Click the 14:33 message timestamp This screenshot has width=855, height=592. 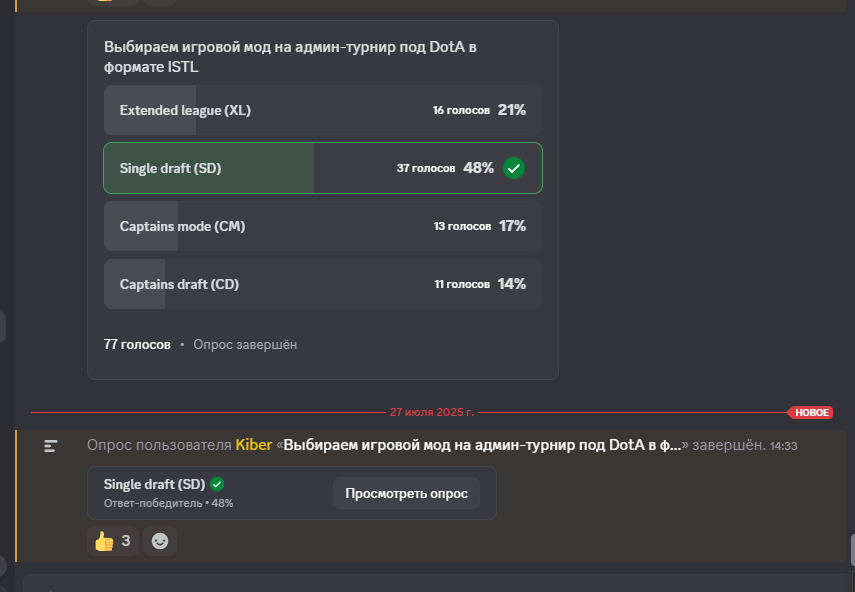784,446
